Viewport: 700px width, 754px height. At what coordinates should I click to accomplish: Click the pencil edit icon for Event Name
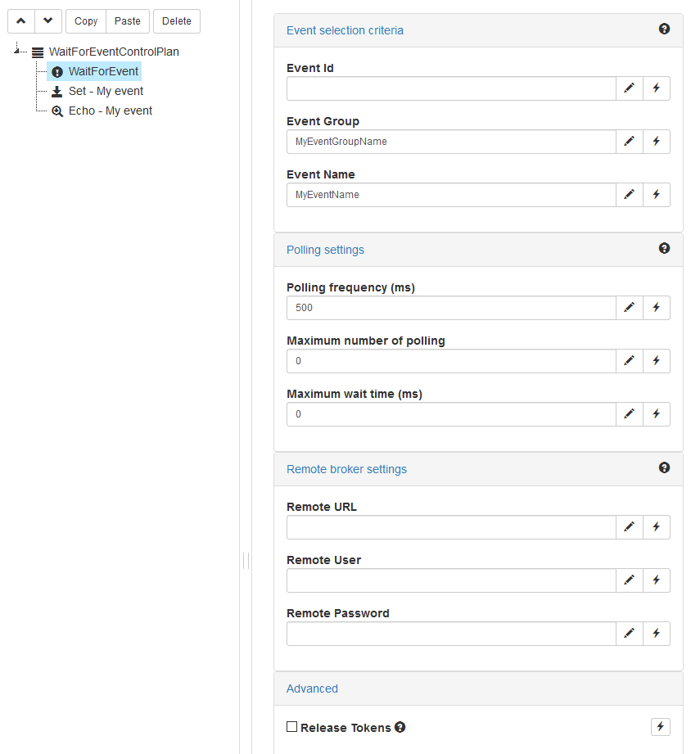pyautogui.click(x=630, y=195)
